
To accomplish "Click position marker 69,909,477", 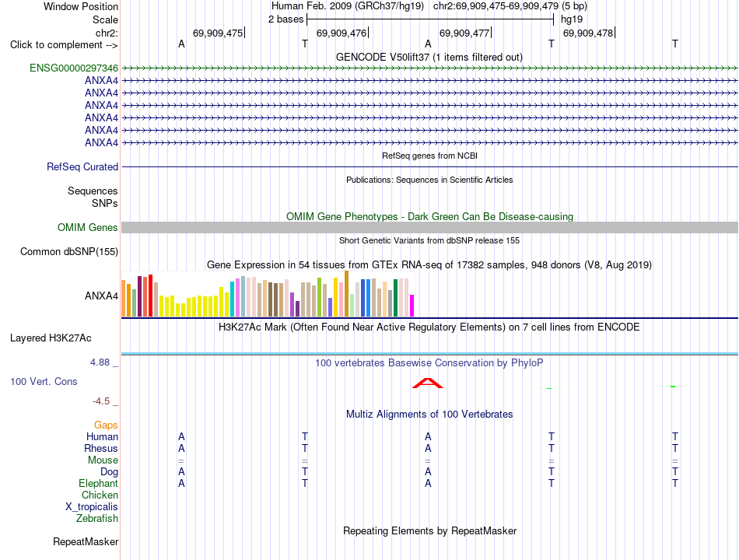I will point(464,33).
